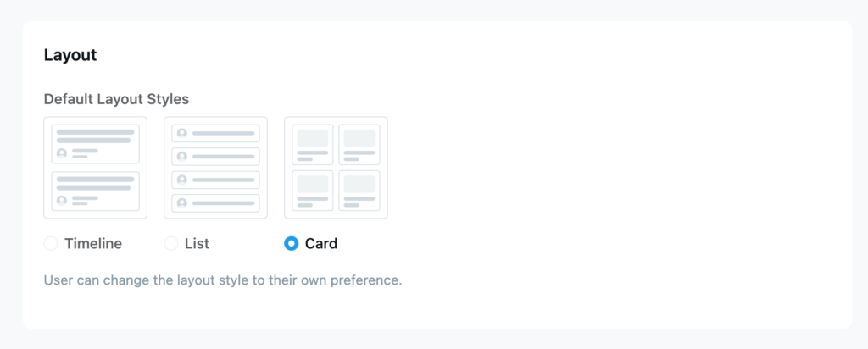868x349 pixels.
Task: Click the fourth avatar icon in List preview
Action: (x=181, y=203)
